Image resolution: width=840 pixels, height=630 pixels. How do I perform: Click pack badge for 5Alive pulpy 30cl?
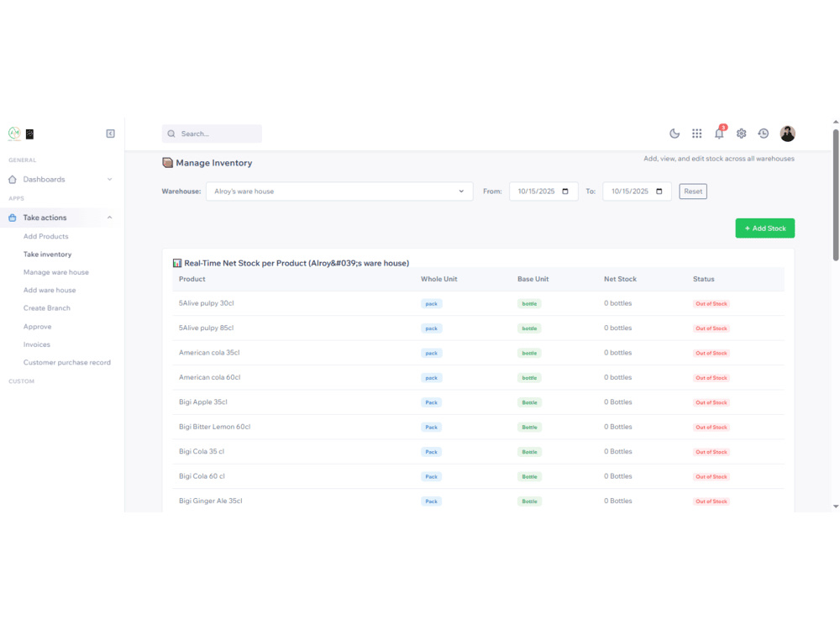tap(431, 304)
